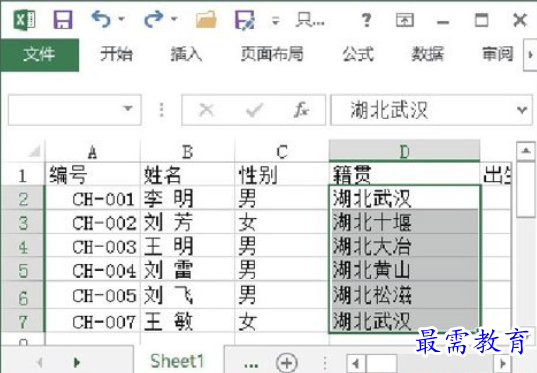Image resolution: width=537 pixels, height=373 pixels.
Task: Select cell containing CH-007
Action: [92, 321]
